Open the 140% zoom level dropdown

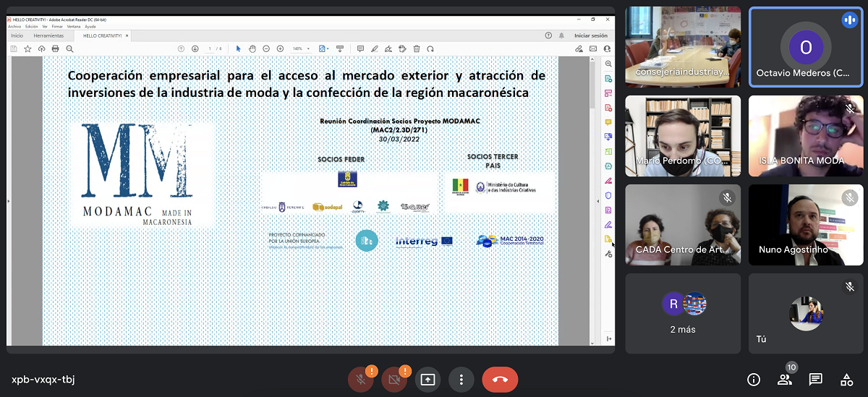coord(301,48)
